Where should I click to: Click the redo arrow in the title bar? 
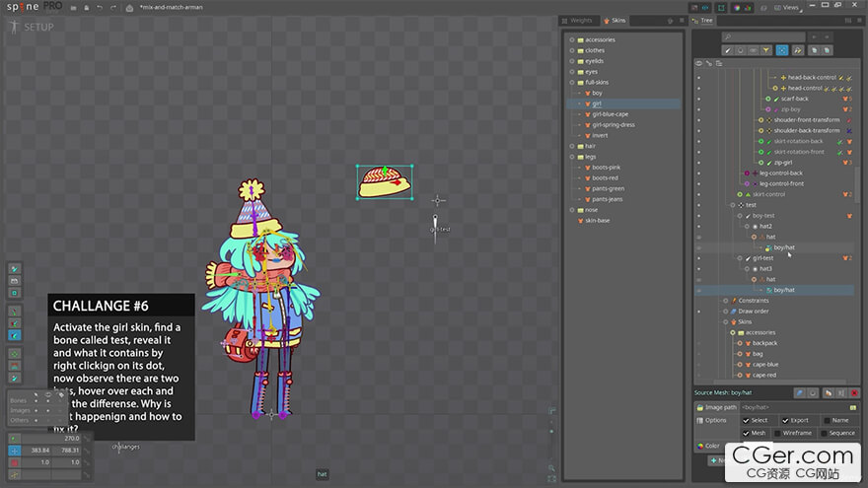click(112, 8)
